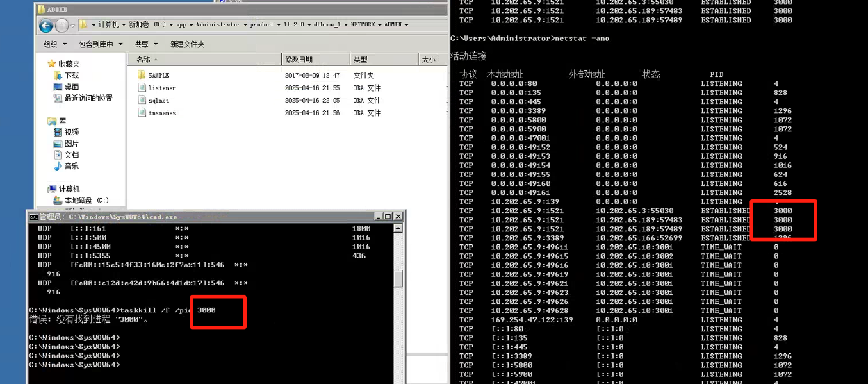Navigate to the NETWORK breadcrumb

(x=363, y=24)
